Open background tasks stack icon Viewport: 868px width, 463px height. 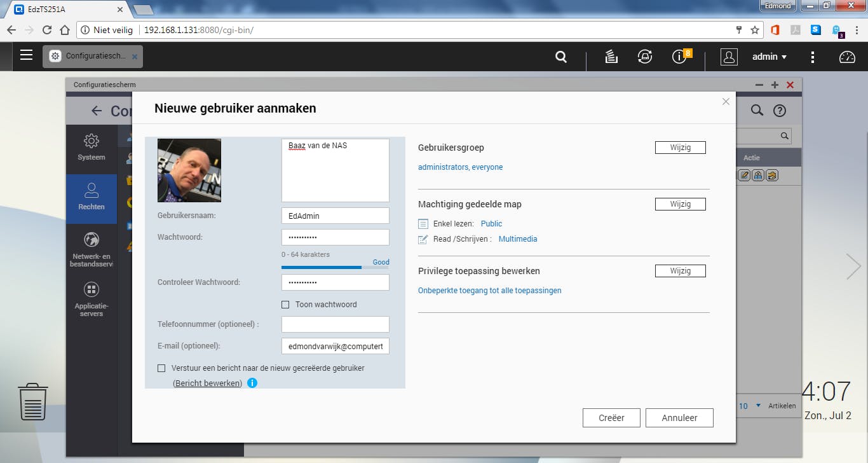pos(611,57)
